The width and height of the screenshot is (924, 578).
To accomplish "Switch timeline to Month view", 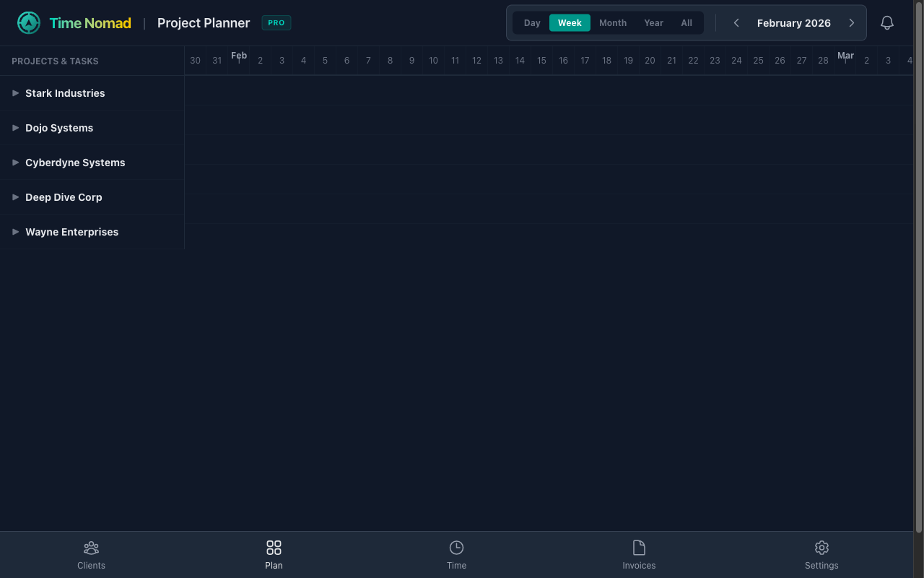I will [x=613, y=23].
